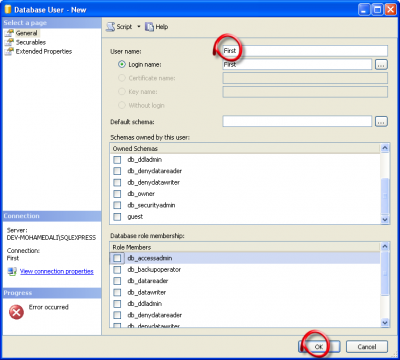Check db_datareader role membership
Screen dimensions: 400x360
point(117,281)
